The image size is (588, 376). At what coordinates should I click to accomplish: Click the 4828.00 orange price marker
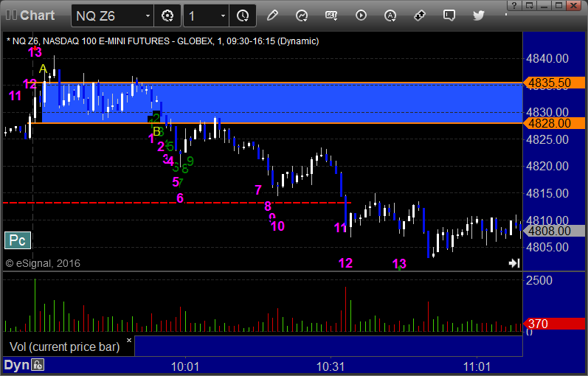pyautogui.click(x=554, y=123)
